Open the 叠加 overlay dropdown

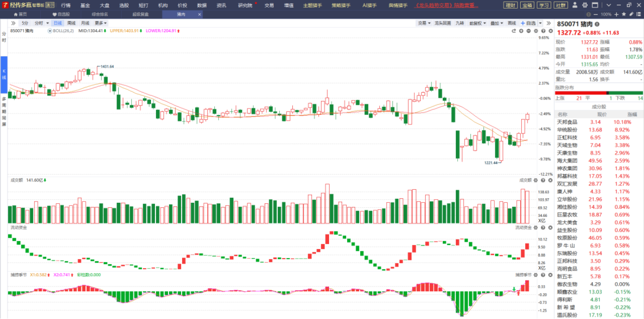click(x=497, y=23)
